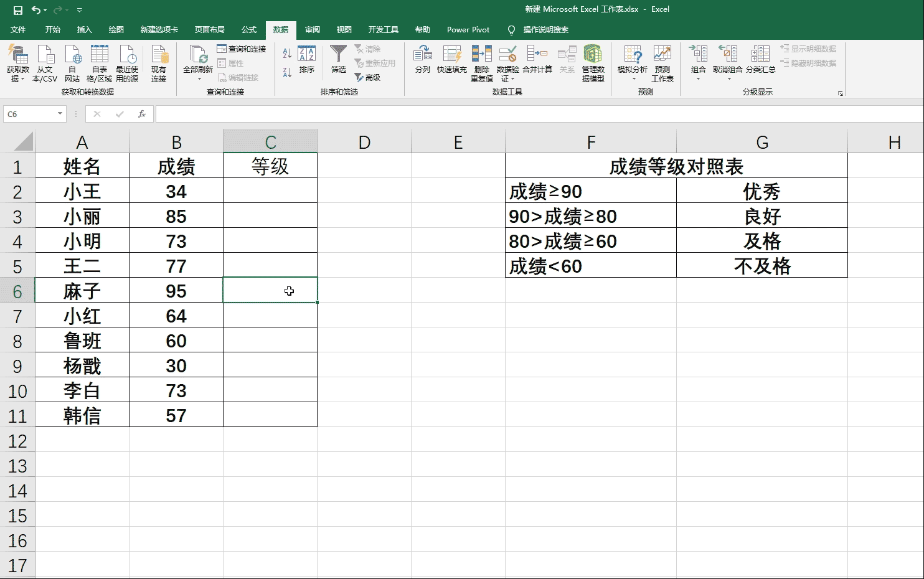Click the Advanced (高级) filter button

pos(367,78)
